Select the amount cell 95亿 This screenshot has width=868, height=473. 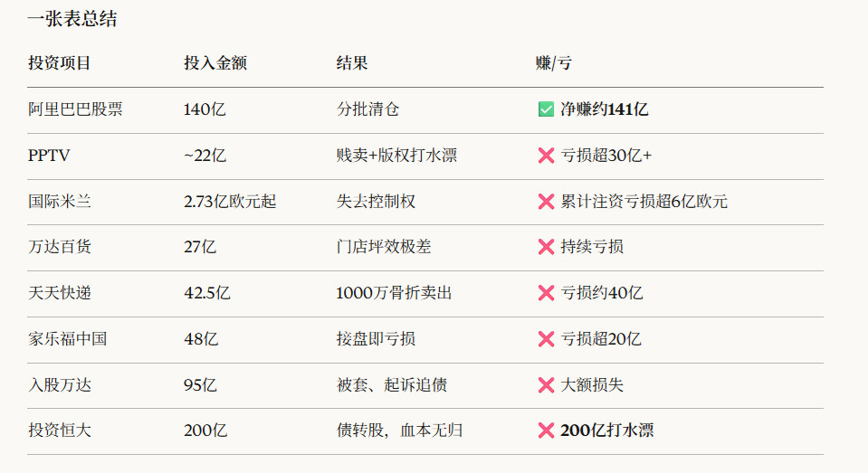tap(200, 384)
